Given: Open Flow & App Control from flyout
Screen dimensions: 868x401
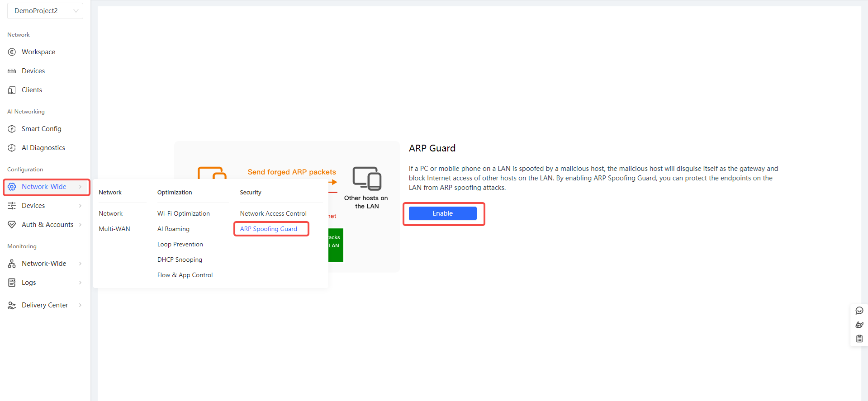Looking at the screenshot, I should click(185, 275).
